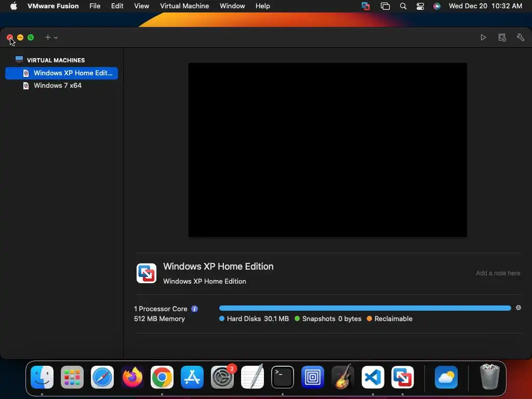The width and height of the screenshot is (532, 399).
Task: Click the Windows 7 x64 VM file icon
Action: point(26,86)
